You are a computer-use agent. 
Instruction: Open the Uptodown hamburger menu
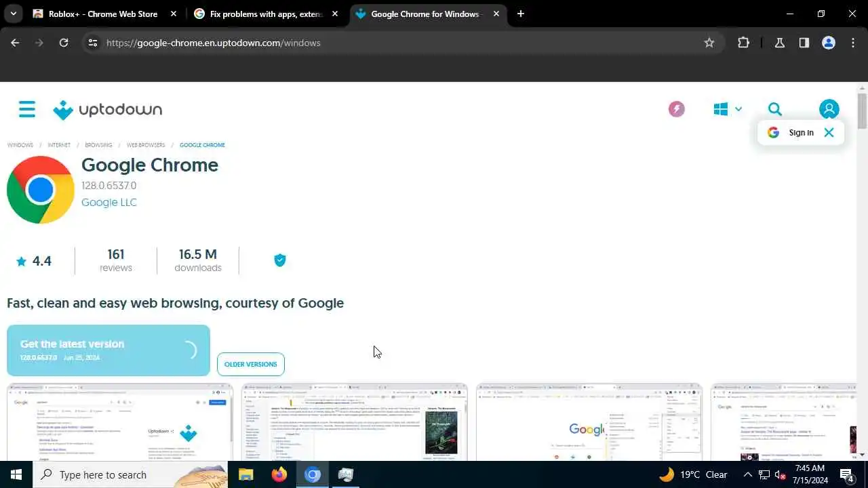tap(27, 109)
